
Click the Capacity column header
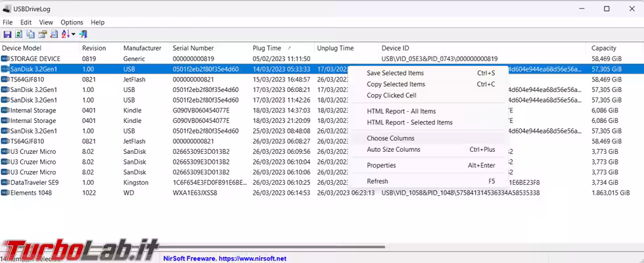tap(603, 48)
